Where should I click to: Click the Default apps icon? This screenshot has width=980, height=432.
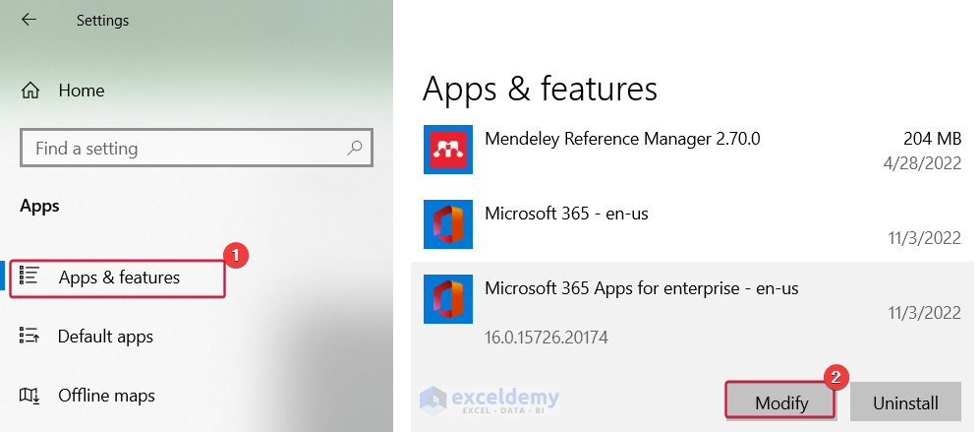[29, 337]
